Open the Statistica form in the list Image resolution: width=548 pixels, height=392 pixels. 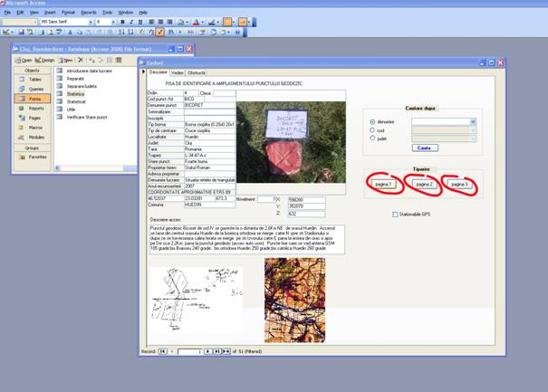point(75,93)
